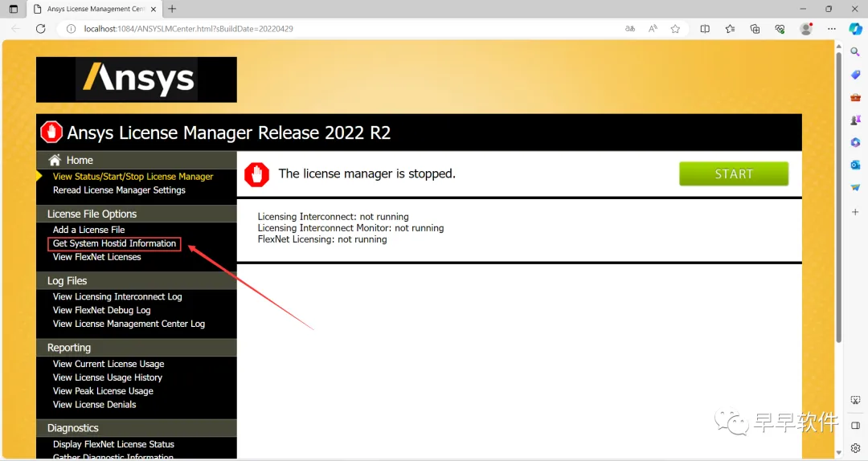Click the sidebar search icon
This screenshot has width=868, height=461.
(855, 52)
